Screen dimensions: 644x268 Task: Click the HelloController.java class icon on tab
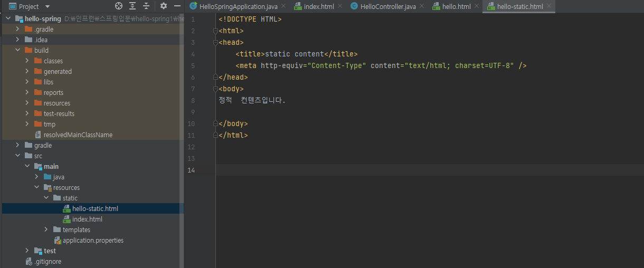pos(354,6)
